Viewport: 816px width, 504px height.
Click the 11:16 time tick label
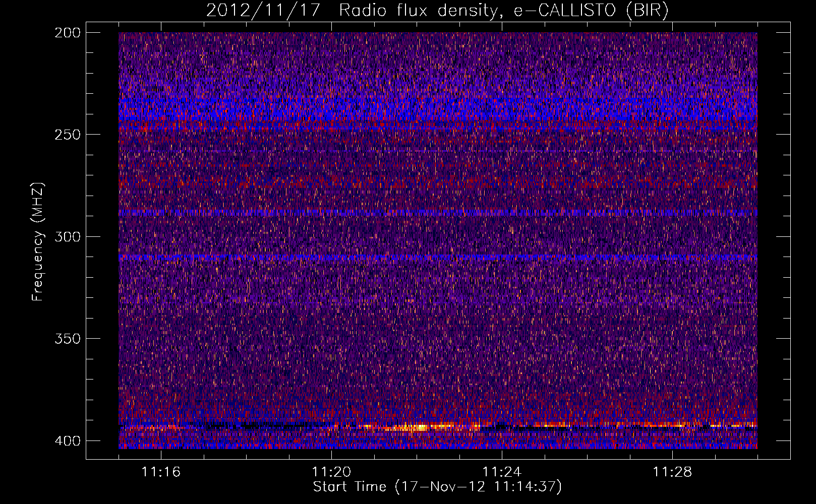[161, 472]
